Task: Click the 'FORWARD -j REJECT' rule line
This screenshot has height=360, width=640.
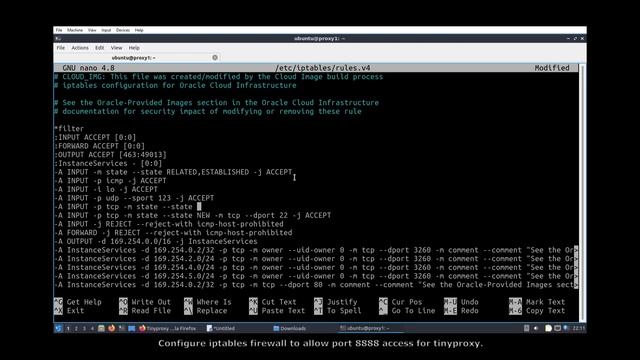Action: [x=173, y=233]
